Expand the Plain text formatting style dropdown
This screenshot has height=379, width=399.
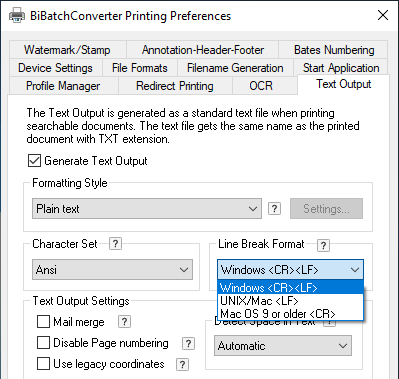(x=147, y=209)
